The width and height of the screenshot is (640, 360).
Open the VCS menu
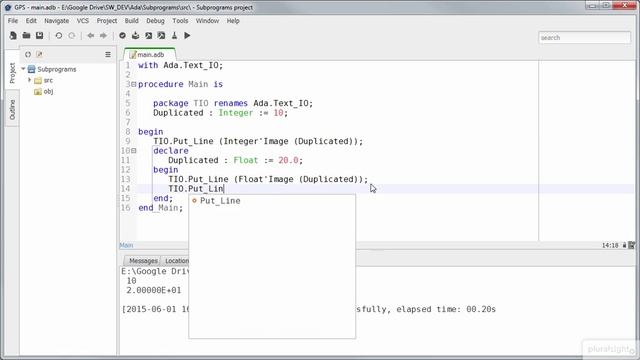click(83, 20)
